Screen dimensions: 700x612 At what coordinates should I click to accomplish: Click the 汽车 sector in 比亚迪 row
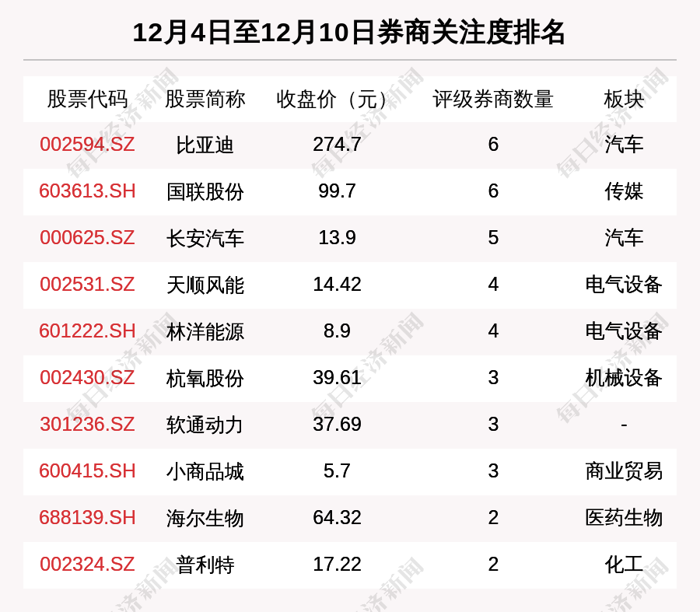624,145
